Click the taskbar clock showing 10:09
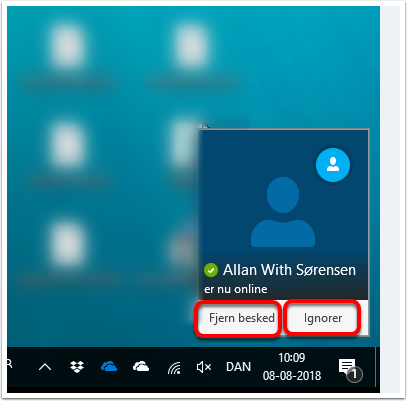The width and height of the screenshot is (407, 401). pos(292,358)
